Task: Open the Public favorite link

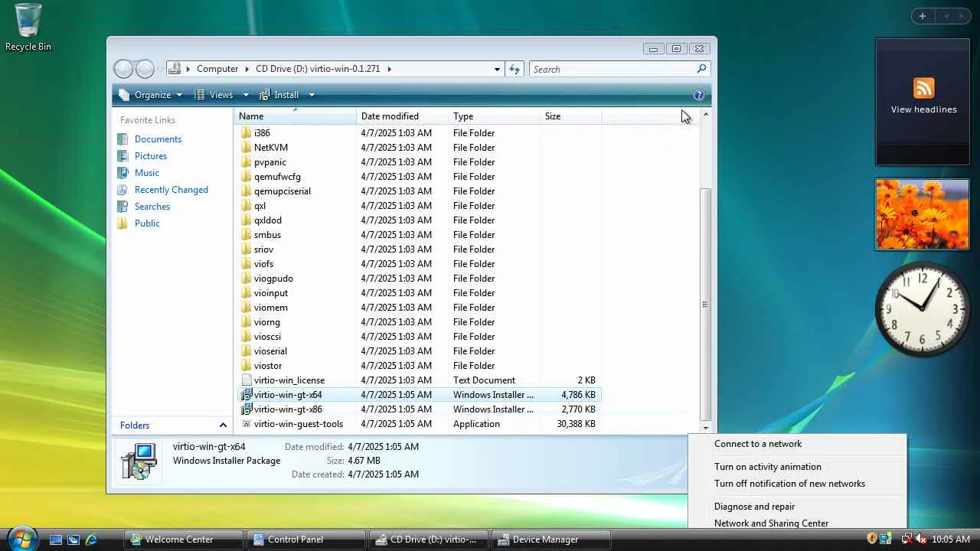Action: pyautogui.click(x=147, y=223)
